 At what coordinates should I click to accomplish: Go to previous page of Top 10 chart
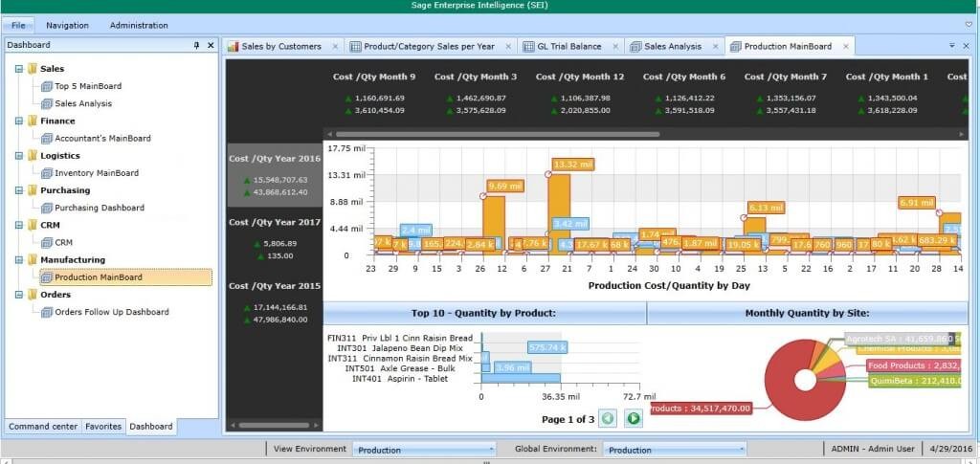coord(608,418)
